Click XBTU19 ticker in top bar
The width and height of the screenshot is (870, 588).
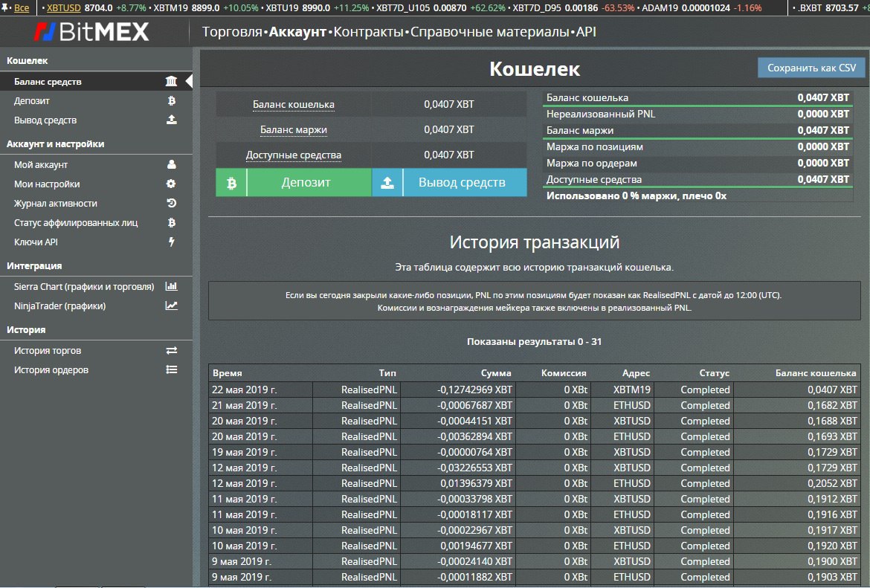282,7
